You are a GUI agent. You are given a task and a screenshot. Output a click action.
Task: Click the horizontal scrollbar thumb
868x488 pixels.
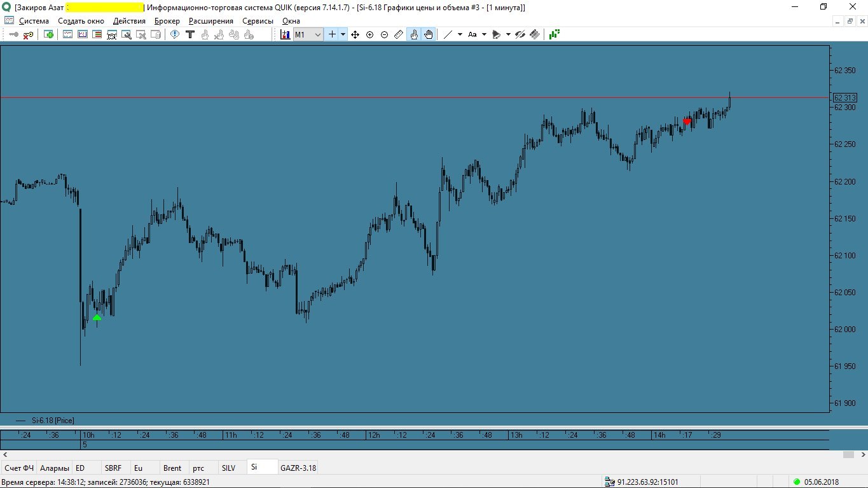[848, 454]
